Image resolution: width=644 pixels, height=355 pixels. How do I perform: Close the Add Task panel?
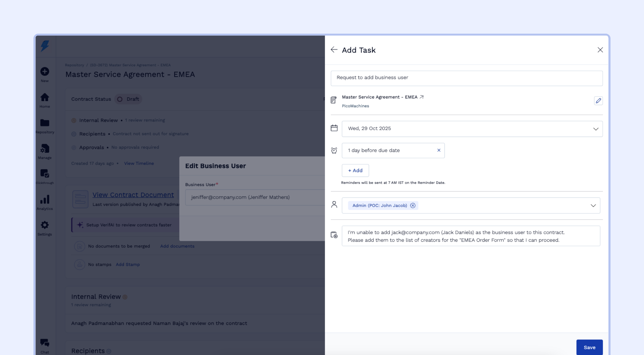click(x=600, y=50)
